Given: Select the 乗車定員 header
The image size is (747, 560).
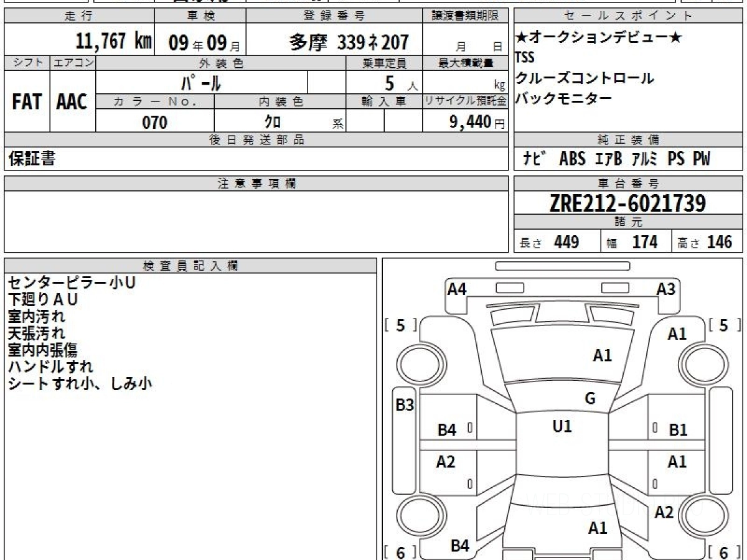Looking at the screenshot, I should click(384, 63).
